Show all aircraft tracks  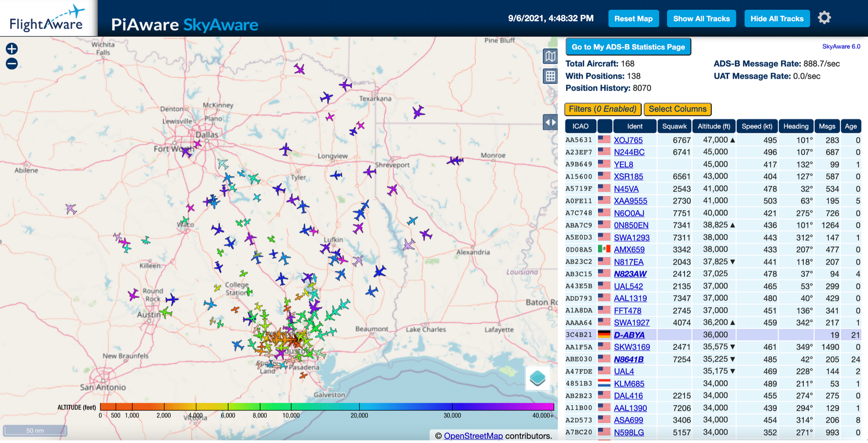[x=701, y=19]
